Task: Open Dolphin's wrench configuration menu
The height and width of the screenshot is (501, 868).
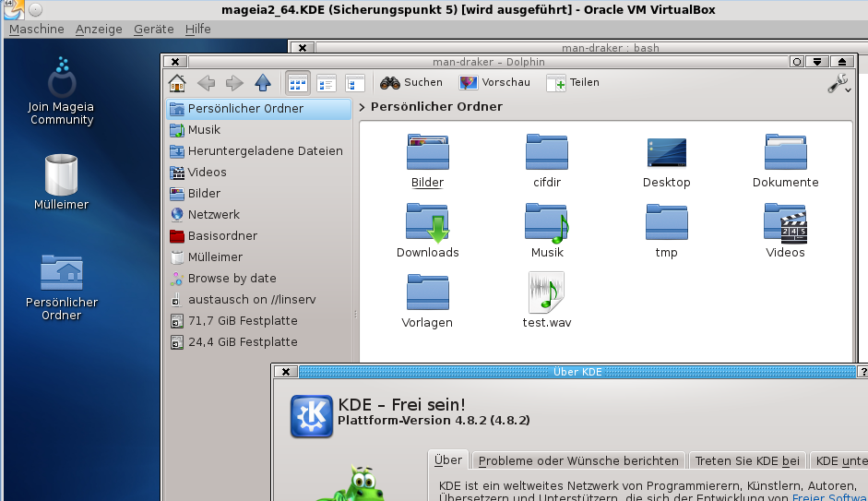Action: [839, 84]
